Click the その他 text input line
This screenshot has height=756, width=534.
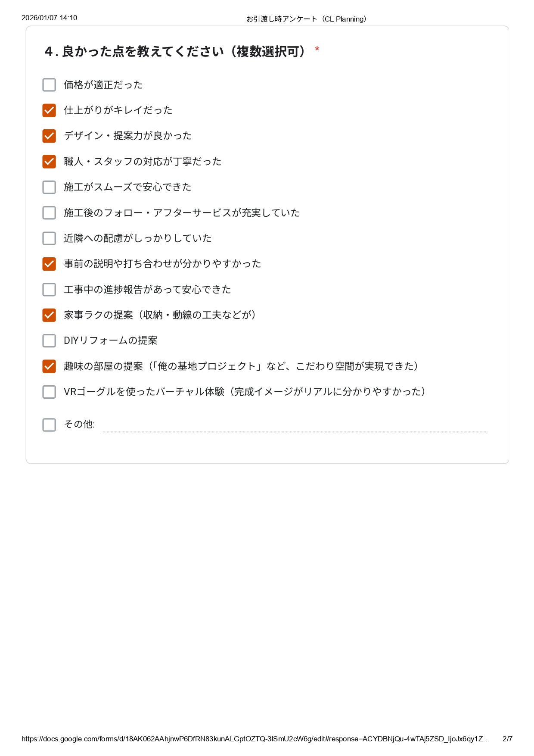pyautogui.click(x=295, y=426)
